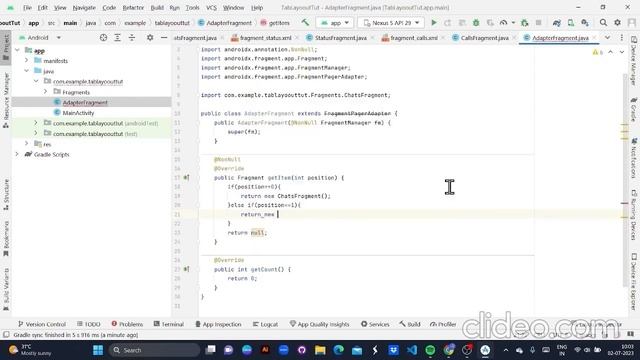Open the Device Manager toolbar icon
Screen dimensions: 640x360
tap(571, 23)
